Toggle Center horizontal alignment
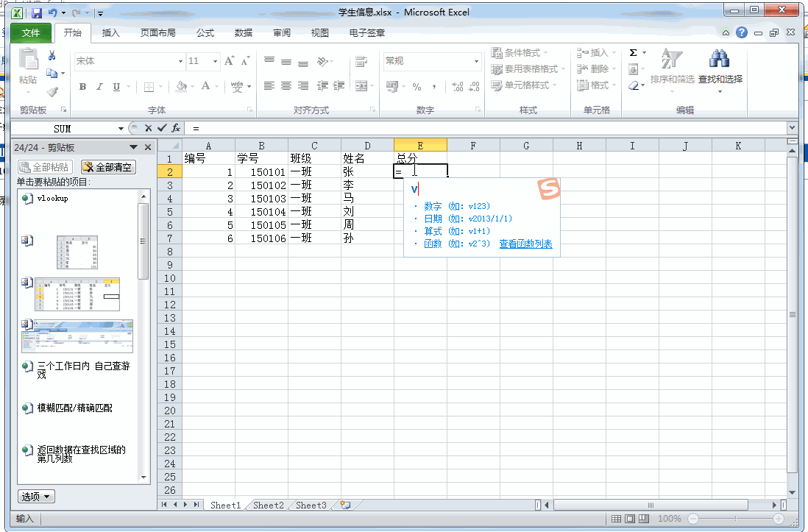This screenshot has width=808, height=532. pyautogui.click(x=286, y=86)
